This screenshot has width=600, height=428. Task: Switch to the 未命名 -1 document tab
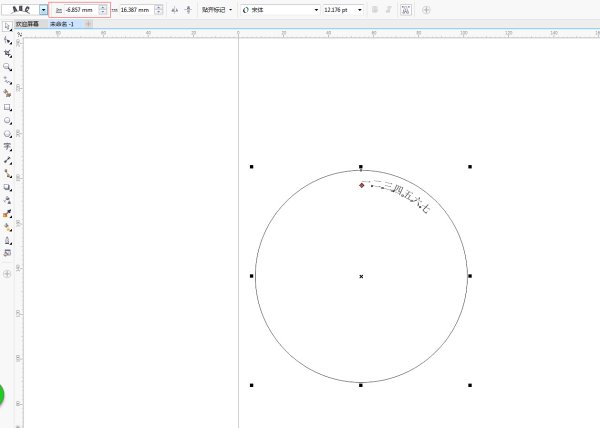[62, 24]
